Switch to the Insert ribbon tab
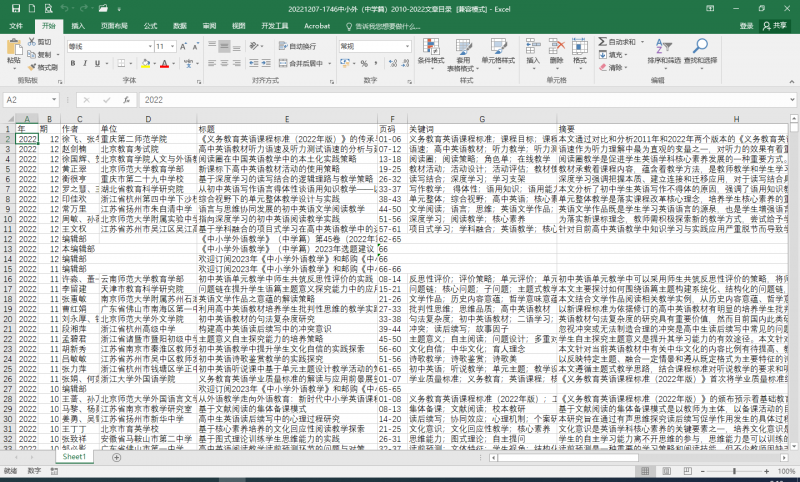This screenshot has height=482, width=800. tap(78, 26)
